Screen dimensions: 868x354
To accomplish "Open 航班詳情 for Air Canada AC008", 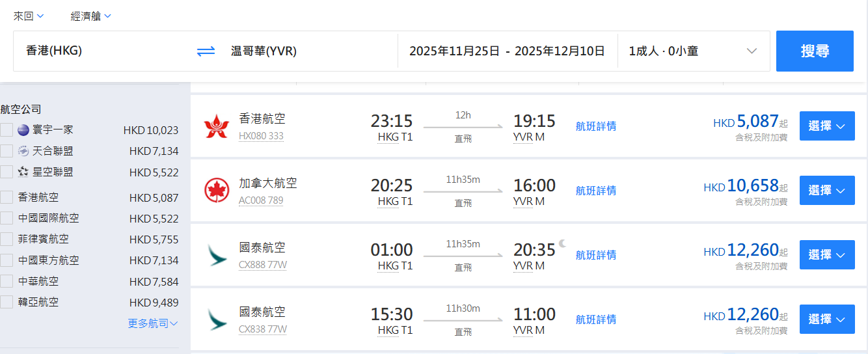I will (x=595, y=191).
